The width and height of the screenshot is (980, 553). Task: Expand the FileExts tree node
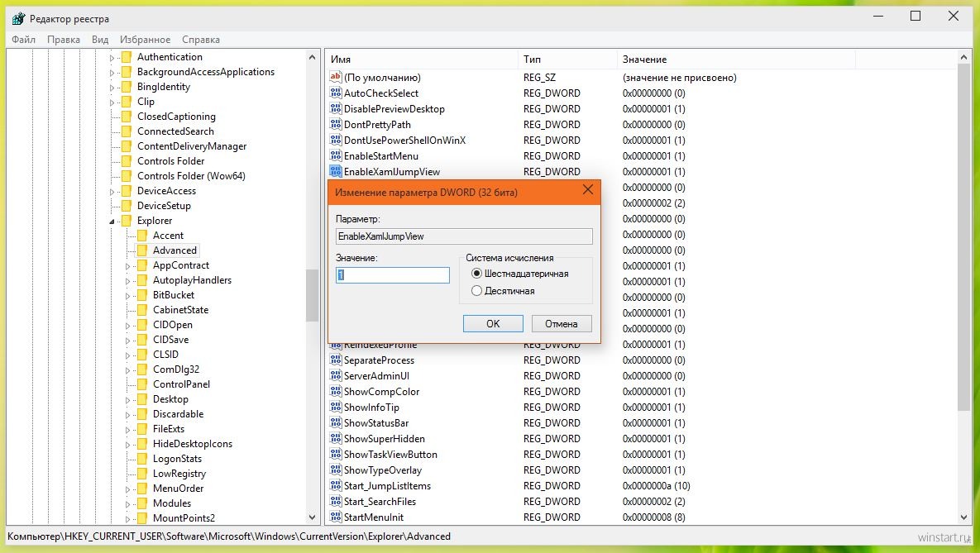[127, 429]
